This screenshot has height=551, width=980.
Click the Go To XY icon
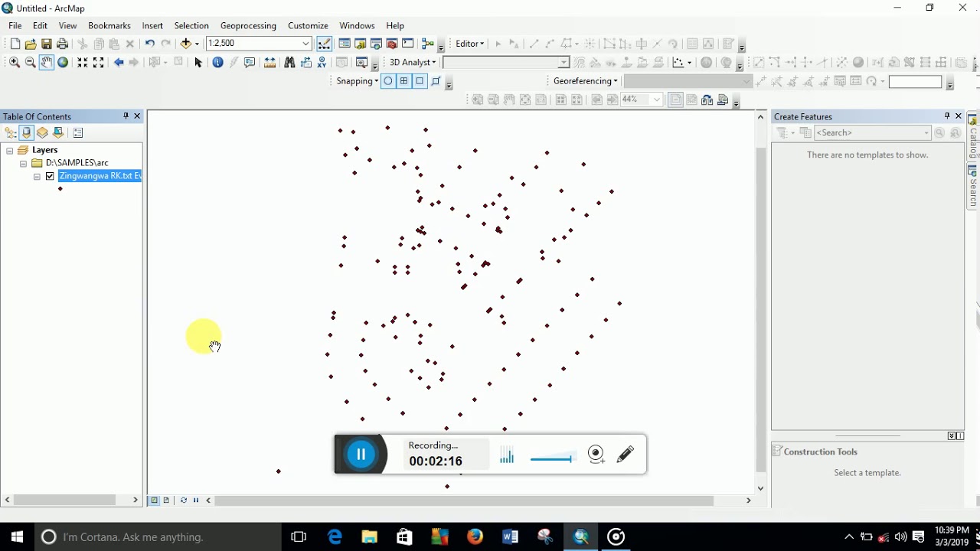tap(322, 63)
